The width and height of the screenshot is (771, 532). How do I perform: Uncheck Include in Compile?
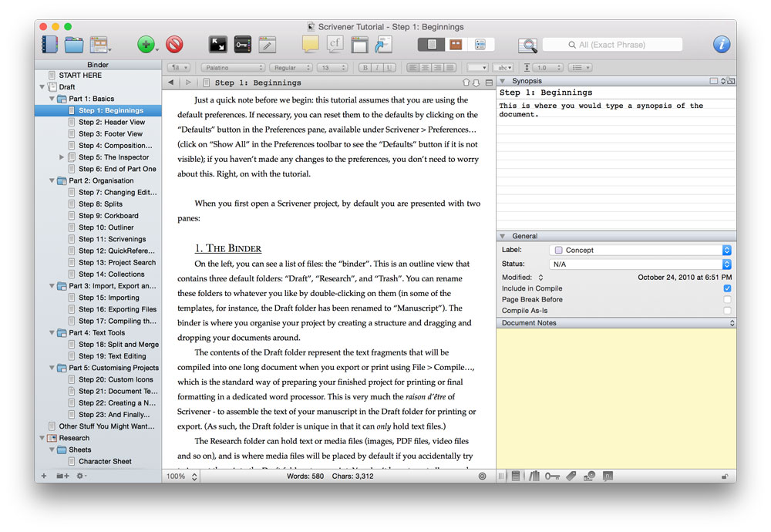pos(727,288)
